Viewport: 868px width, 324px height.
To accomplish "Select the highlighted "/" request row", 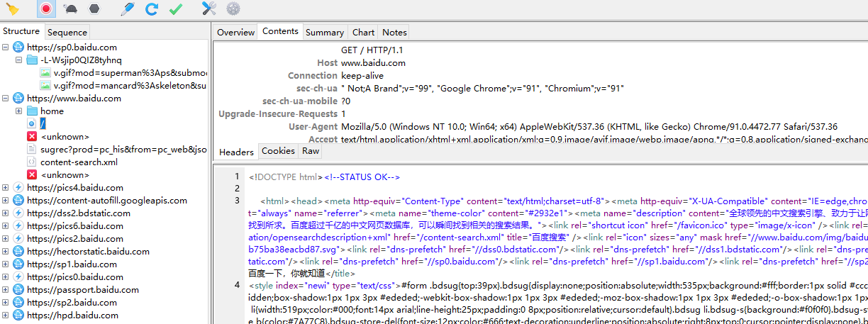I will [x=43, y=124].
